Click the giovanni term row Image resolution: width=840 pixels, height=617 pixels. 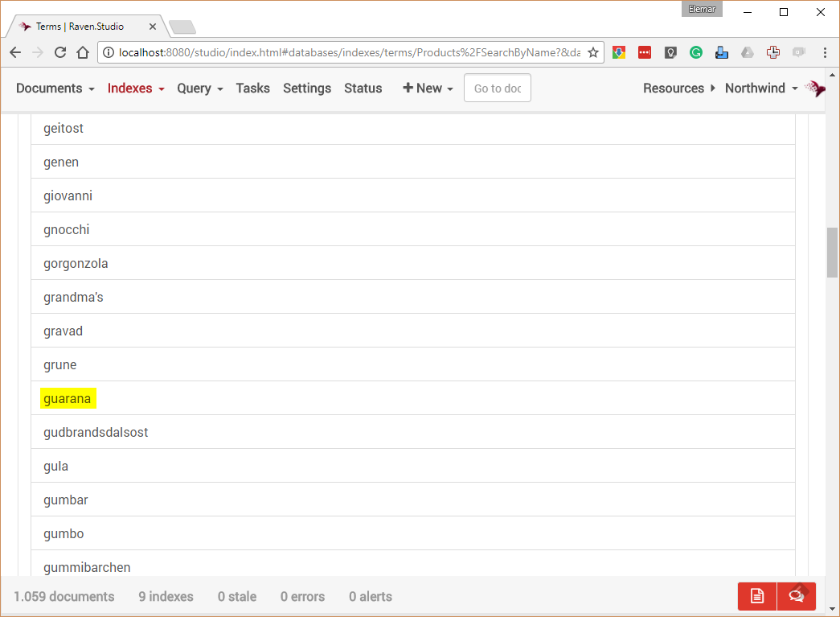coord(413,195)
